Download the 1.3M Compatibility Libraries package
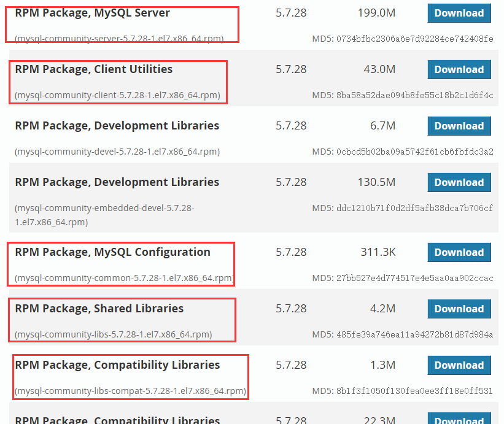 [459, 365]
